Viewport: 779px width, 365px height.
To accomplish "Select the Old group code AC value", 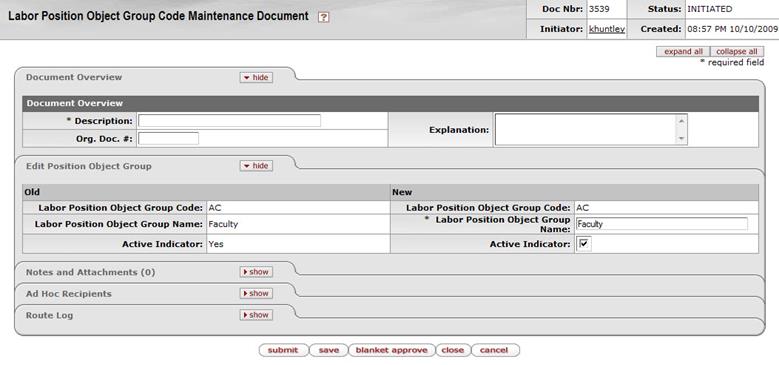I will (215, 208).
